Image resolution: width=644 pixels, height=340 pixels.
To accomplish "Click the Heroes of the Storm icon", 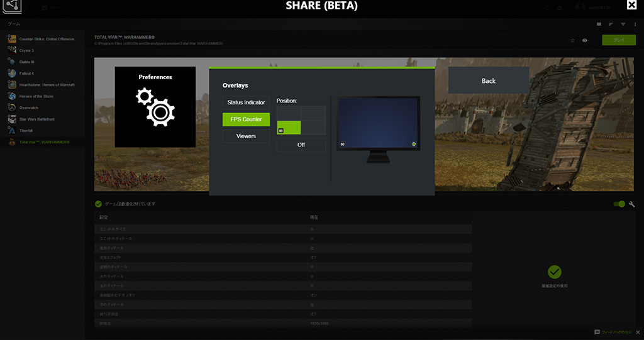I will [x=12, y=96].
